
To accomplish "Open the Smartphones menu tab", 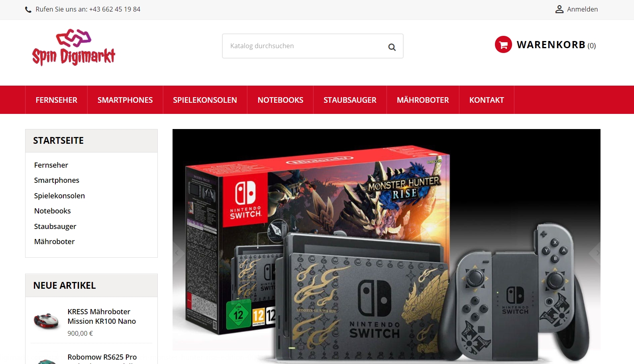I will click(x=125, y=100).
